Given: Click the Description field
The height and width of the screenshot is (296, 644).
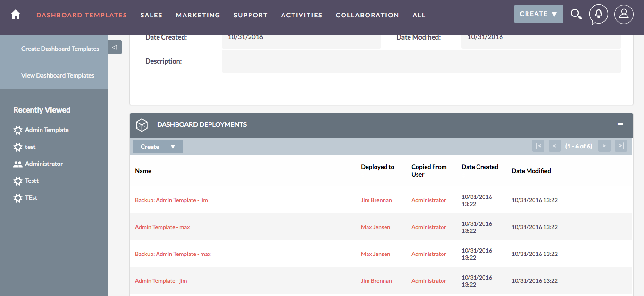Looking at the screenshot, I should (x=421, y=61).
